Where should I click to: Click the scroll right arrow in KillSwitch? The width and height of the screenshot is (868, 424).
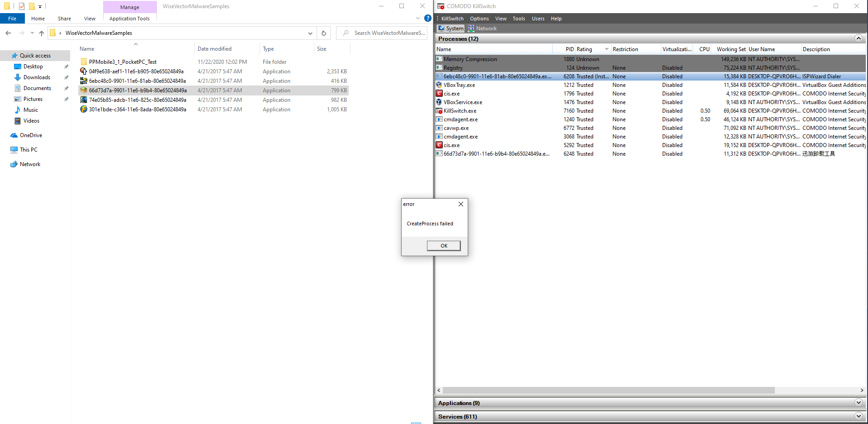[x=862, y=390]
